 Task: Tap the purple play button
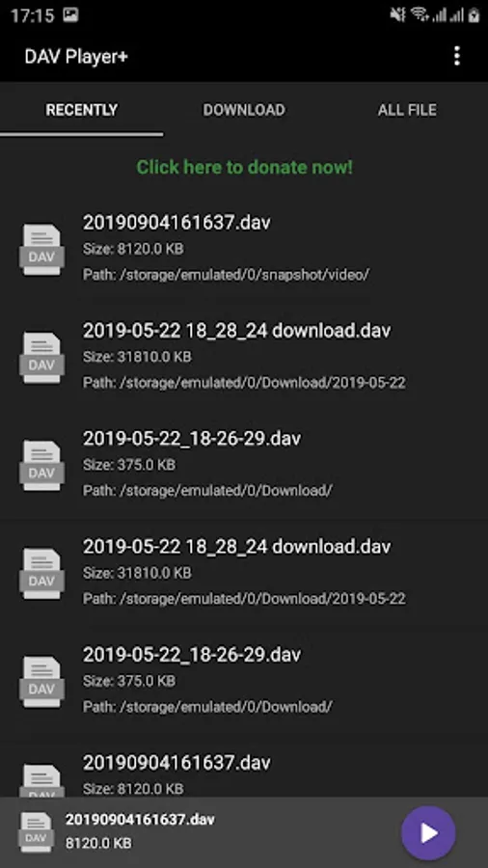(428, 832)
